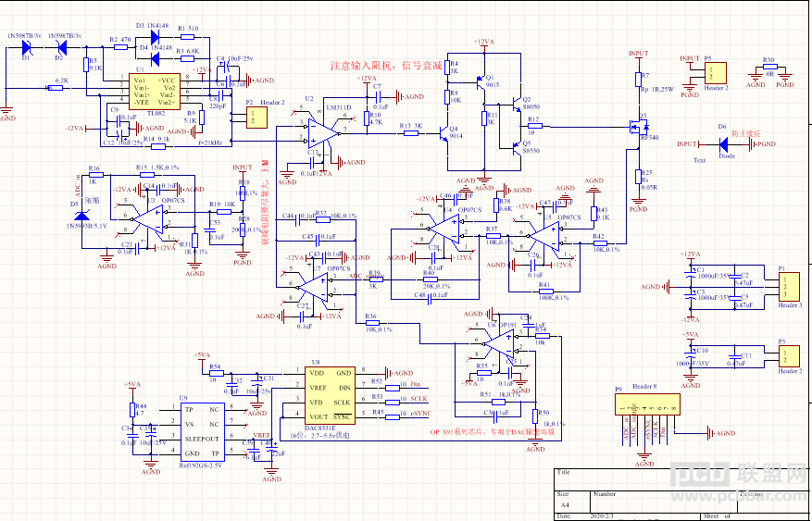Screen dimensions: 812x521
Task: Click the Header 8 connector P9
Action: pos(647,404)
